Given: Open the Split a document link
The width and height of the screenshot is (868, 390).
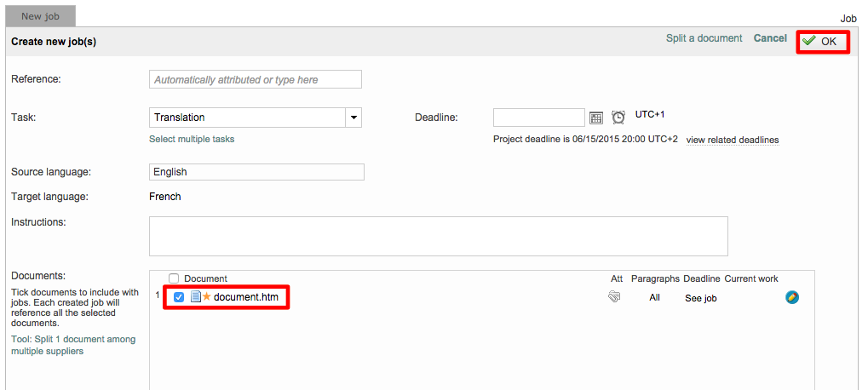Looking at the screenshot, I should click(x=704, y=38).
